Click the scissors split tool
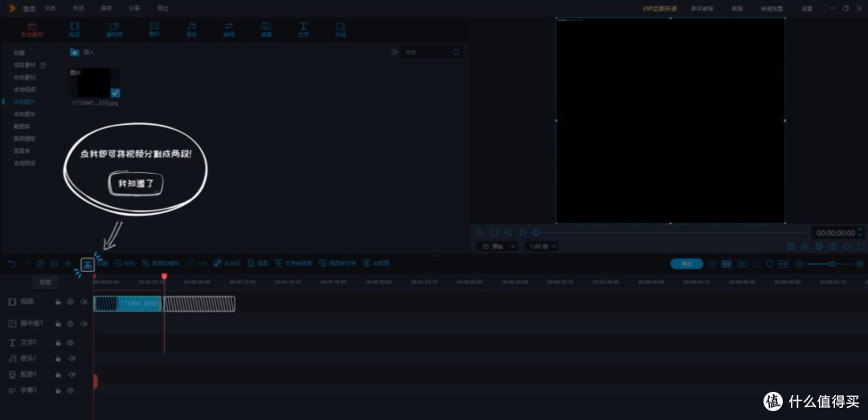 coord(88,265)
